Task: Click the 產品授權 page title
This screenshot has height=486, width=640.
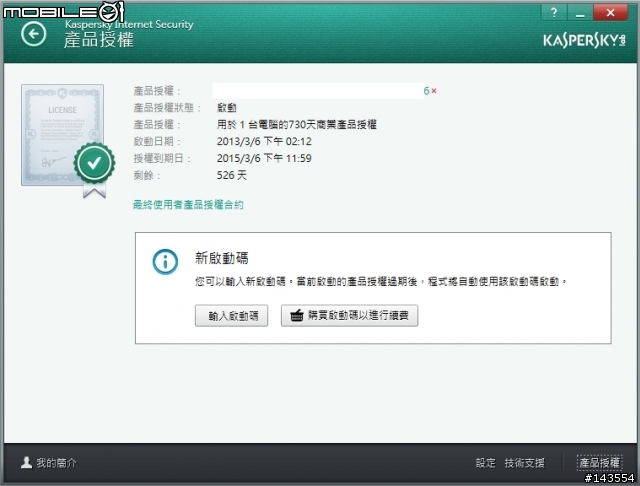Action: coord(99,40)
